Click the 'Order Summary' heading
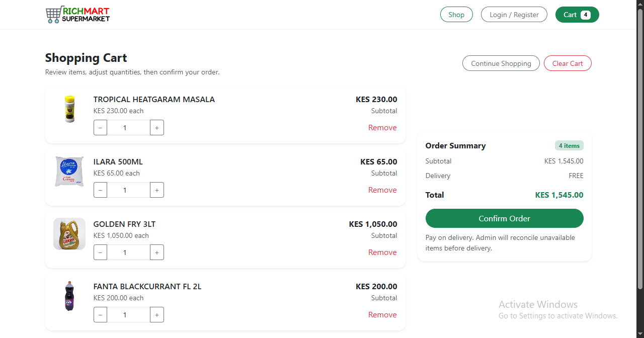This screenshot has height=338, width=644. (455, 146)
